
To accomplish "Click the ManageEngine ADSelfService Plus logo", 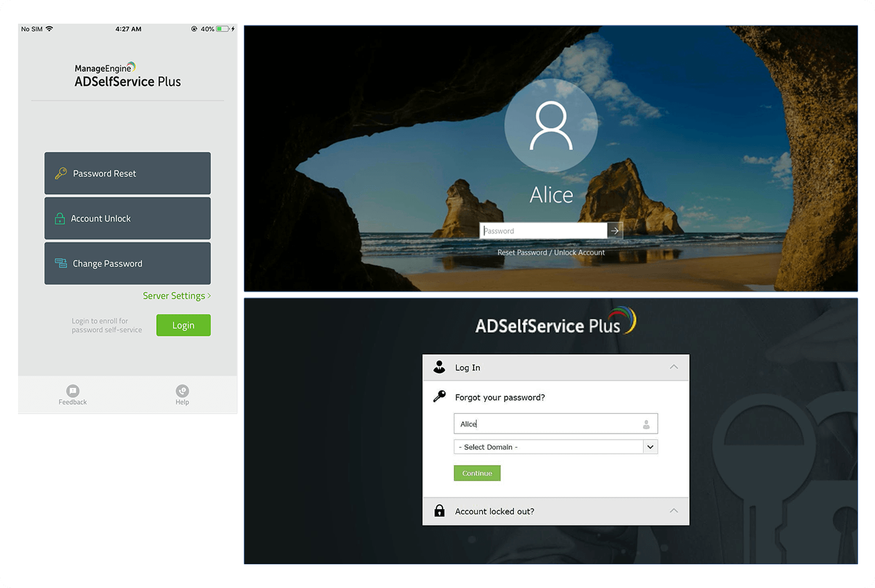I will pyautogui.click(x=128, y=75).
